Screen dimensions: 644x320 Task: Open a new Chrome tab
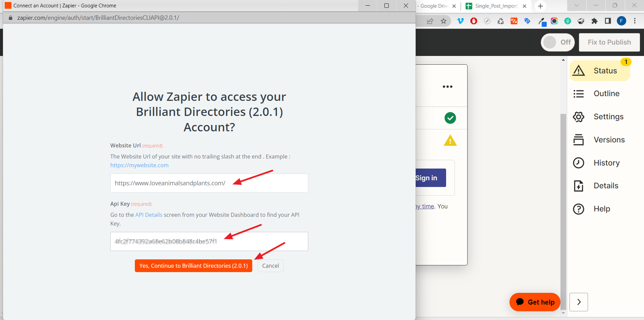[540, 6]
